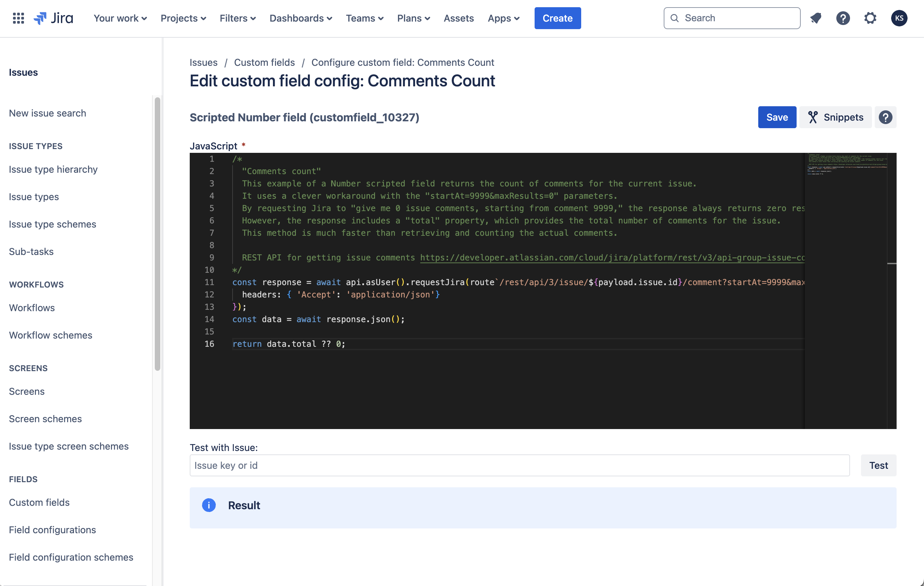Image resolution: width=924 pixels, height=586 pixels.
Task: Go to Custom fields in sidebar
Action: point(39,502)
